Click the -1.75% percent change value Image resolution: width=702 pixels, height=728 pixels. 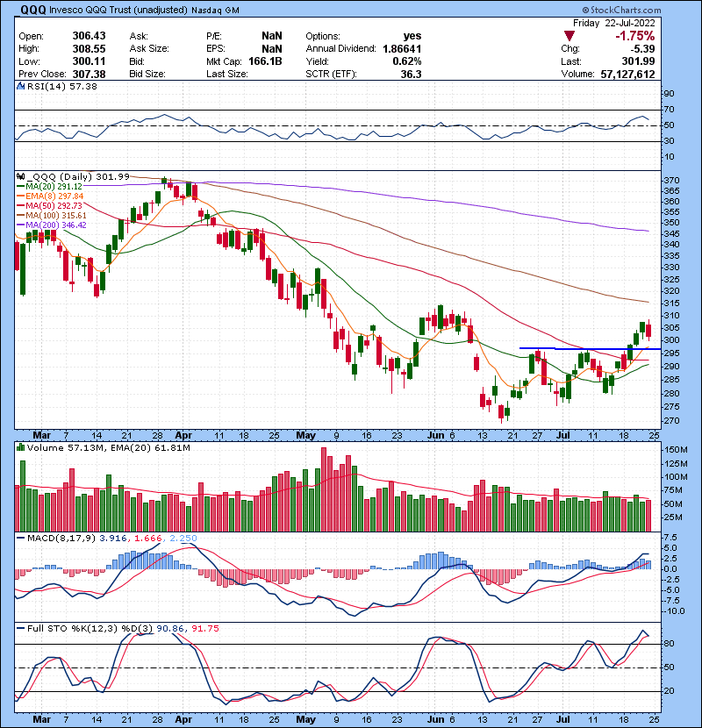tap(634, 36)
